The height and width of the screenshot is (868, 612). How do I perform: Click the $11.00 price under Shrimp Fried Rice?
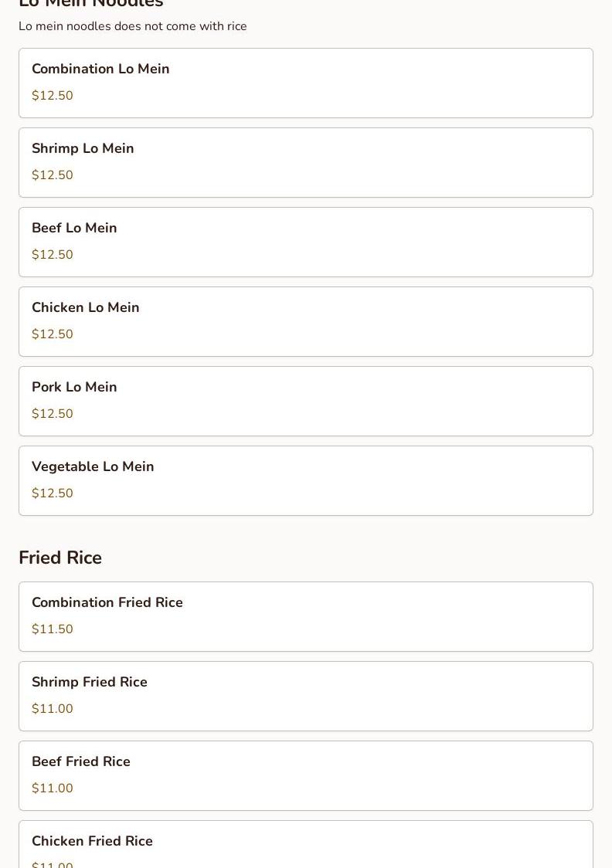53,709
